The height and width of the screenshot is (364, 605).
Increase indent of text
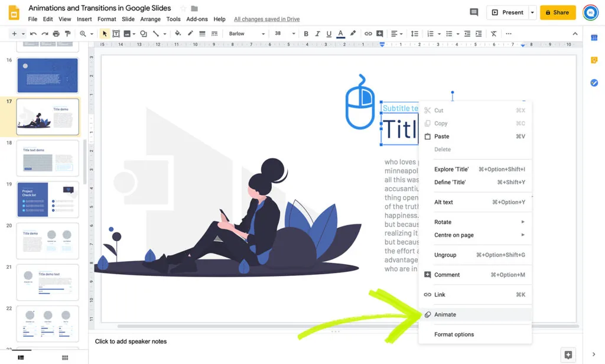tap(479, 34)
